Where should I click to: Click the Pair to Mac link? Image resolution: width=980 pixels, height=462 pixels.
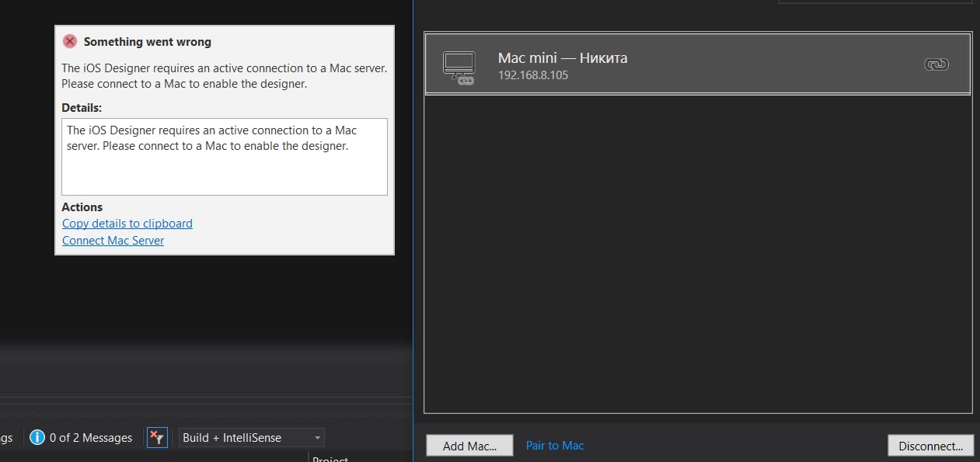click(555, 446)
